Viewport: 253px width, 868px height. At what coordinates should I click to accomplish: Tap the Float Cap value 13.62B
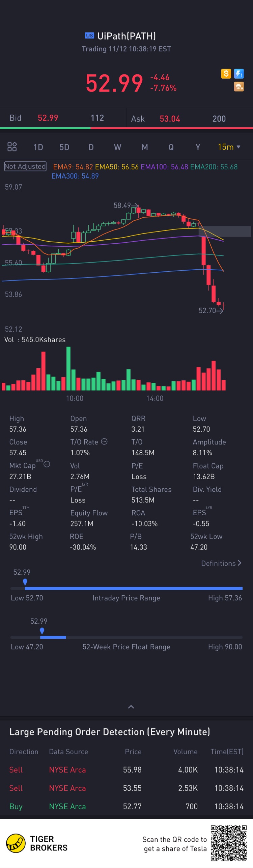(204, 477)
